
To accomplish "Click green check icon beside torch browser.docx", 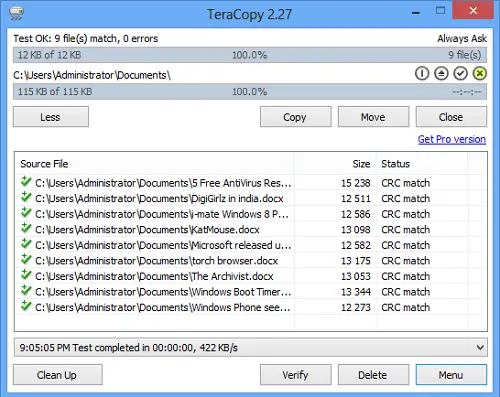I will click(26, 260).
